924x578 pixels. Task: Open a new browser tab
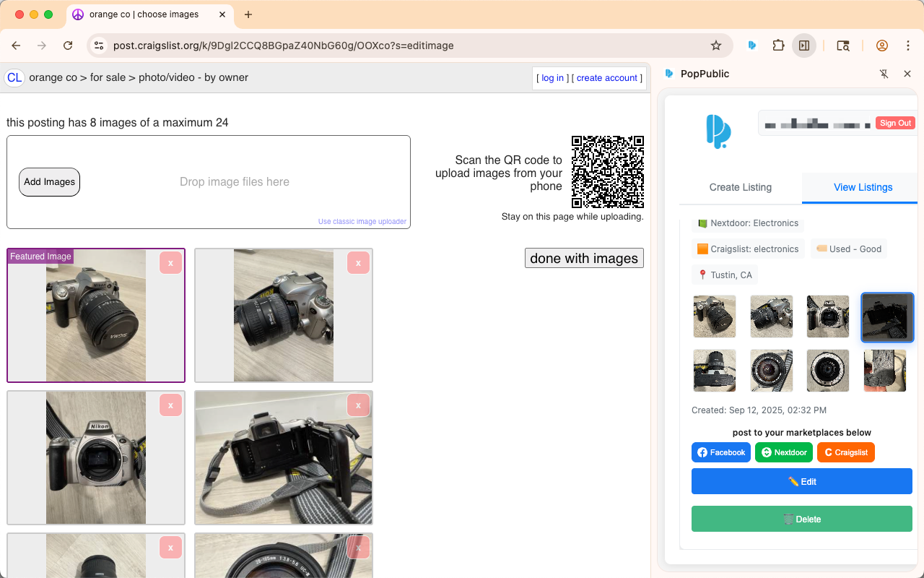(248, 14)
